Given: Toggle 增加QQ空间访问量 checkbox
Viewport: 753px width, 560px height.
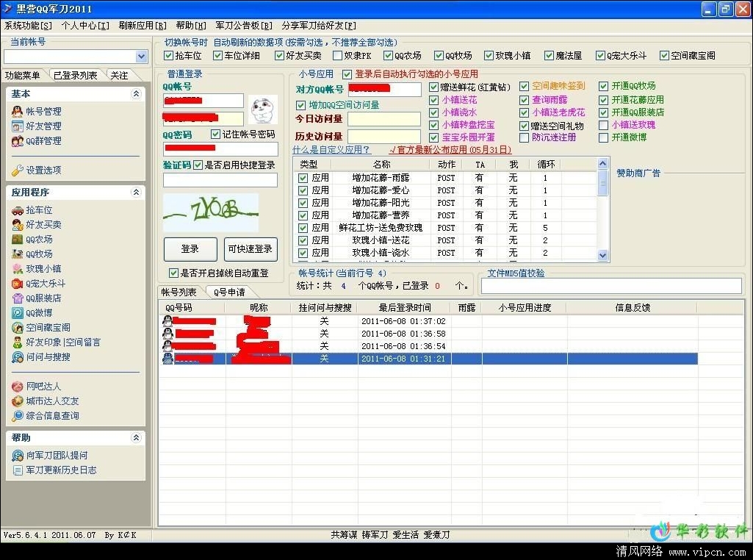Looking at the screenshot, I should tap(300, 105).
